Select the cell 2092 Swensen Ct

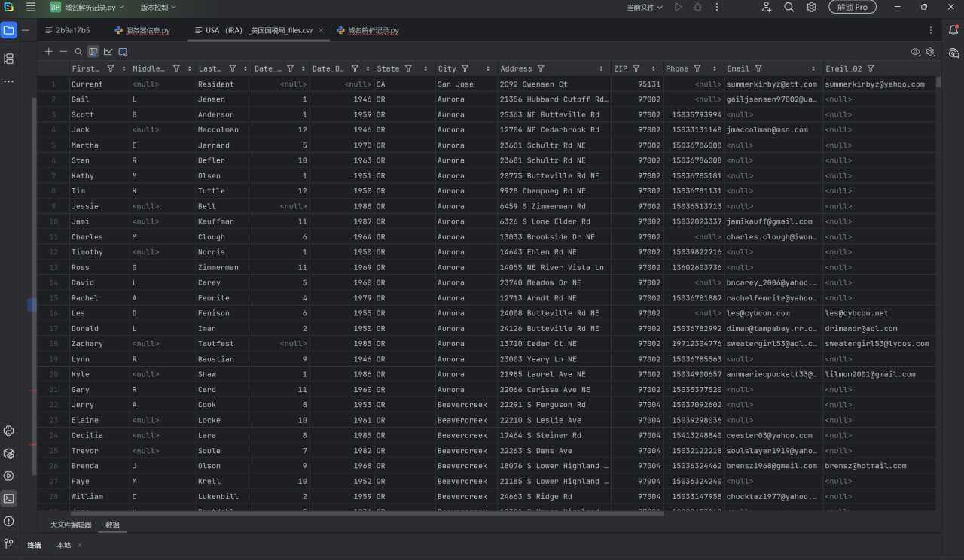[x=554, y=84]
